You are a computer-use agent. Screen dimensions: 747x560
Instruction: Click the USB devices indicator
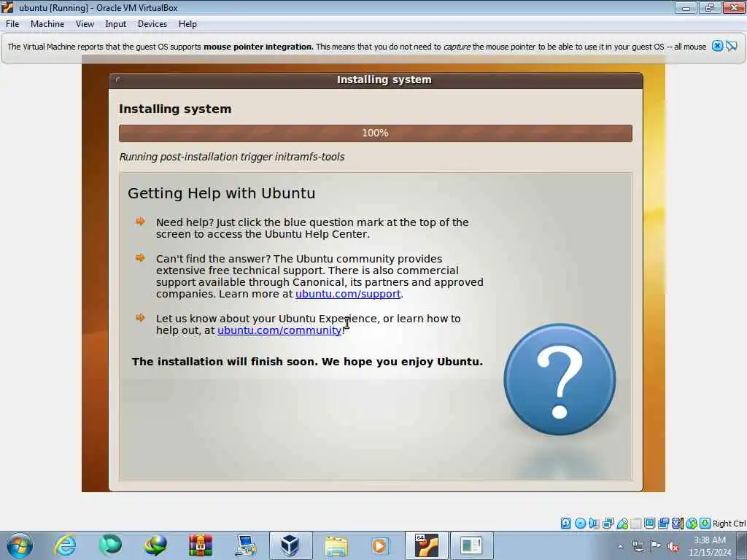tap(622, 524)
